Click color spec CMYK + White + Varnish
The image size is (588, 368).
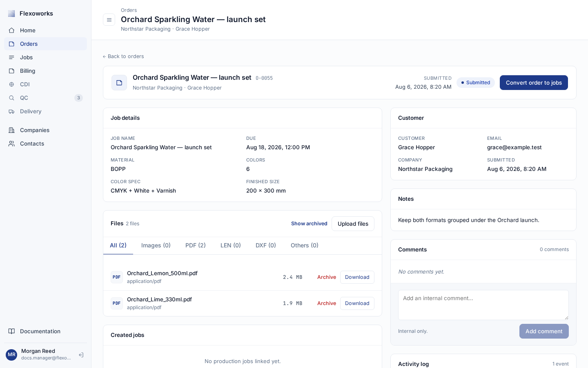point(143,191)
